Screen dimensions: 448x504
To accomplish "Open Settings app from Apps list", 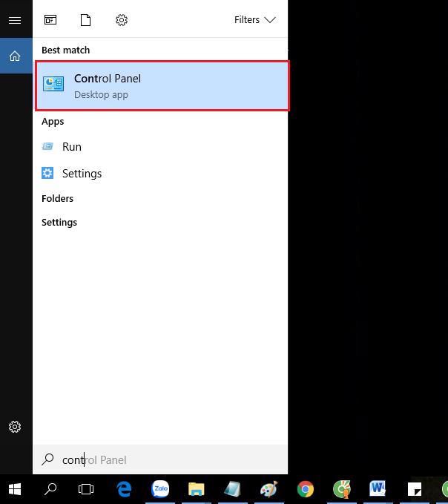I will pyautogui.click(x=82, y=174).
